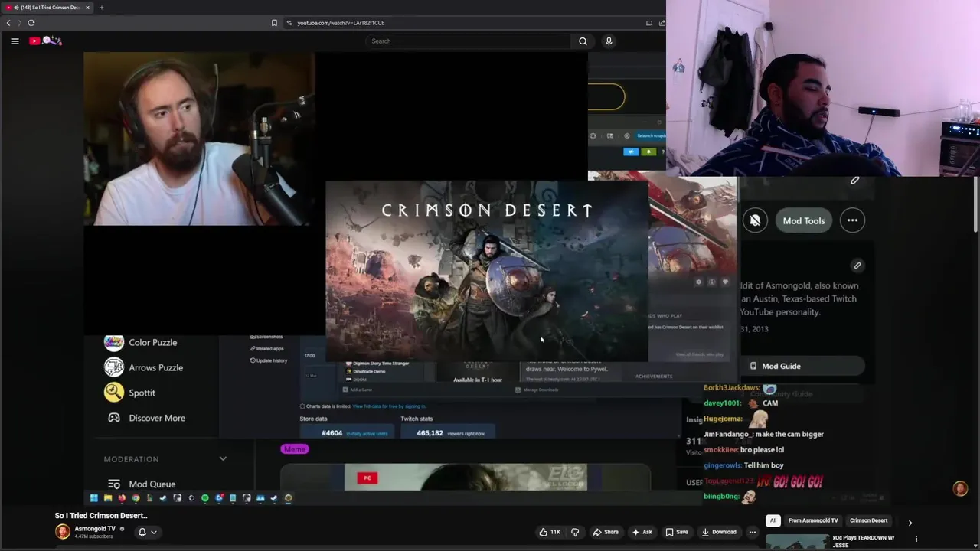
Task: Share the video via Share button
Action: point(605,532)
